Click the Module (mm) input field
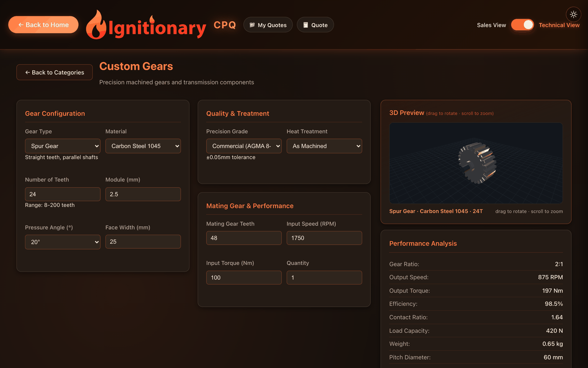588x368 pixels. tap(143, 194)
